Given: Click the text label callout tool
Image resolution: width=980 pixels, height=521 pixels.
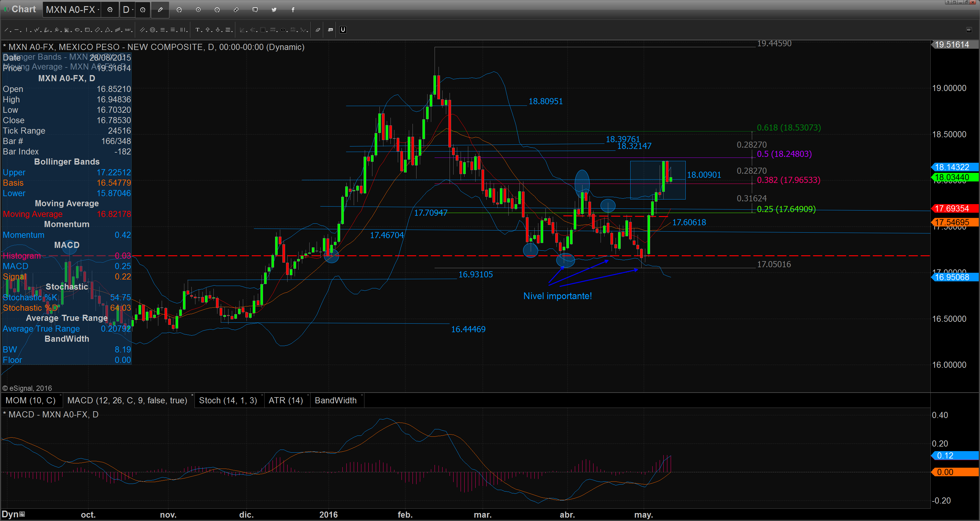Looking at the screenshot, I should coord(331,30).
